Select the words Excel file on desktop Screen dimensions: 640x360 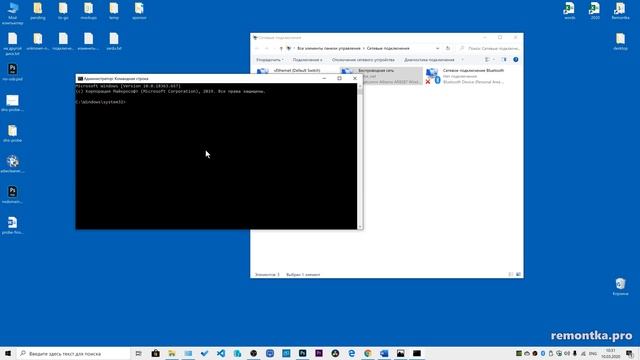point(569,11)
